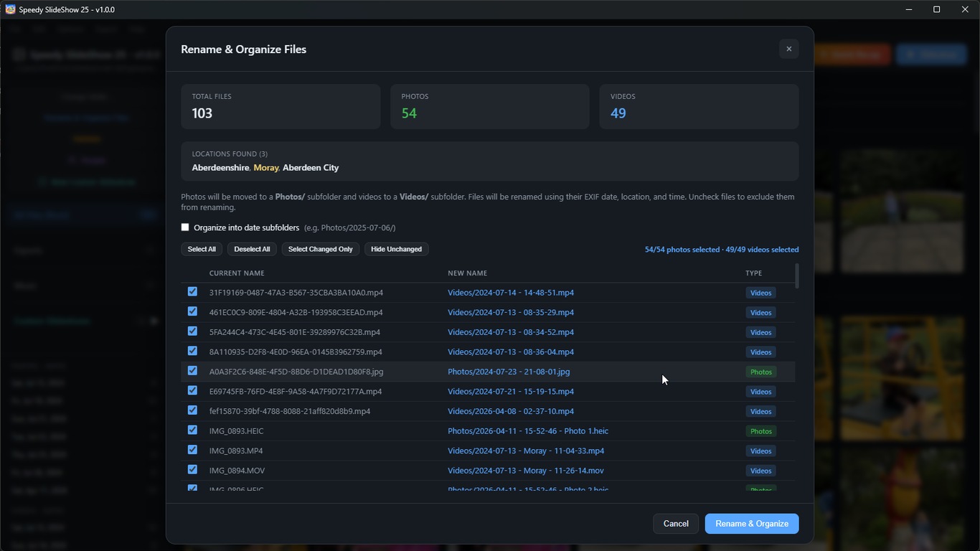Click the Total Files 103 card
980x551 pixels.
pos(281,106)
